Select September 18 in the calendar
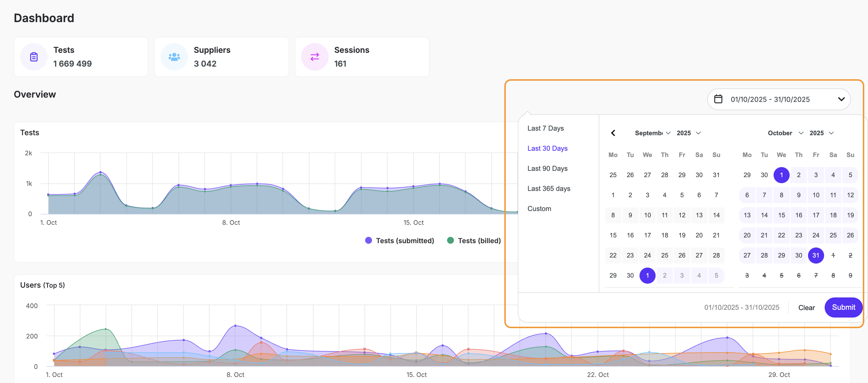Viewport: 868px width, 383px height. pyautogui.click(x=664, y=235)
